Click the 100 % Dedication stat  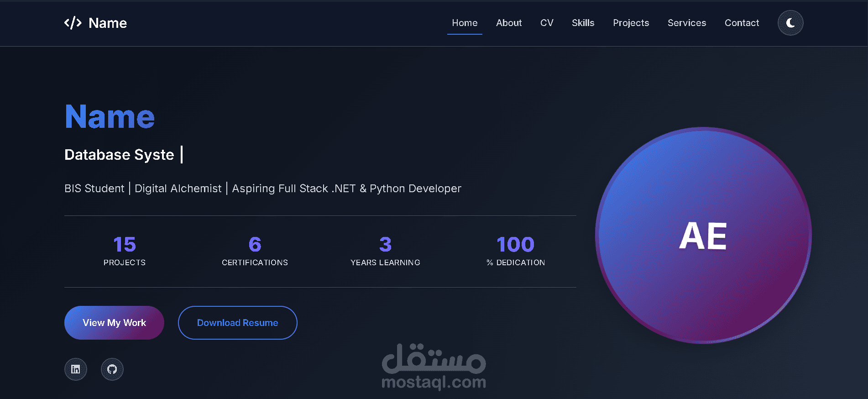(516, 251)
